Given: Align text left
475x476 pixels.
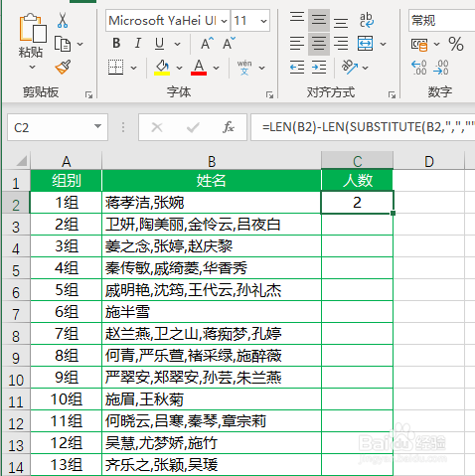Looking at the screenshot, I should coord(297,44).
